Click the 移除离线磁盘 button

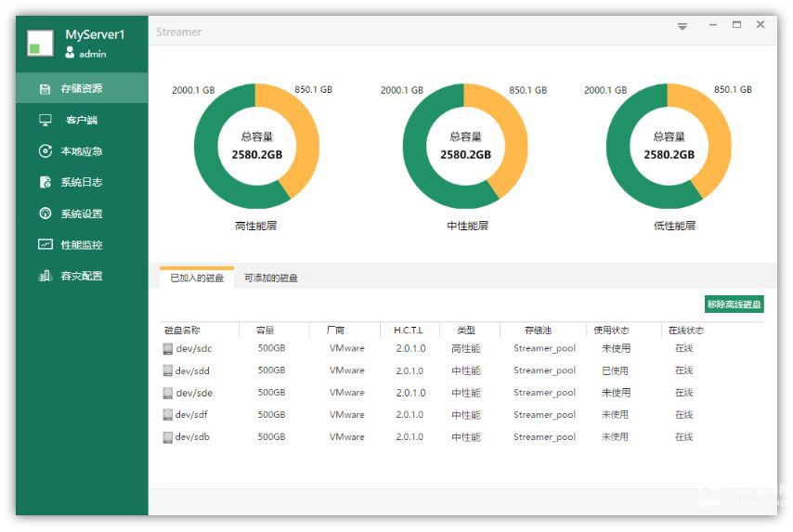[734, 305]
